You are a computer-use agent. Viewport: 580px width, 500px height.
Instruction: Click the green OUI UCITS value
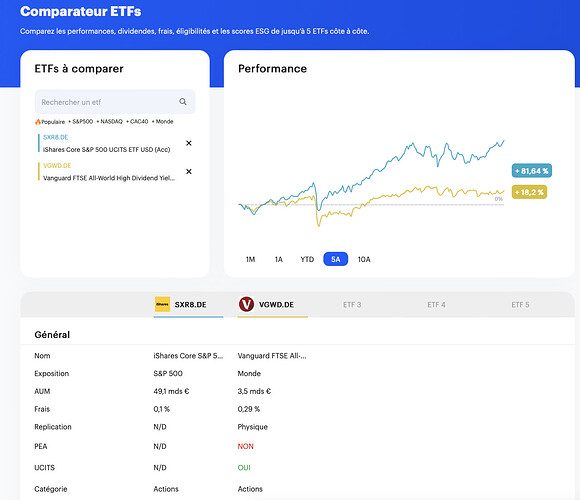pos(244,468)
